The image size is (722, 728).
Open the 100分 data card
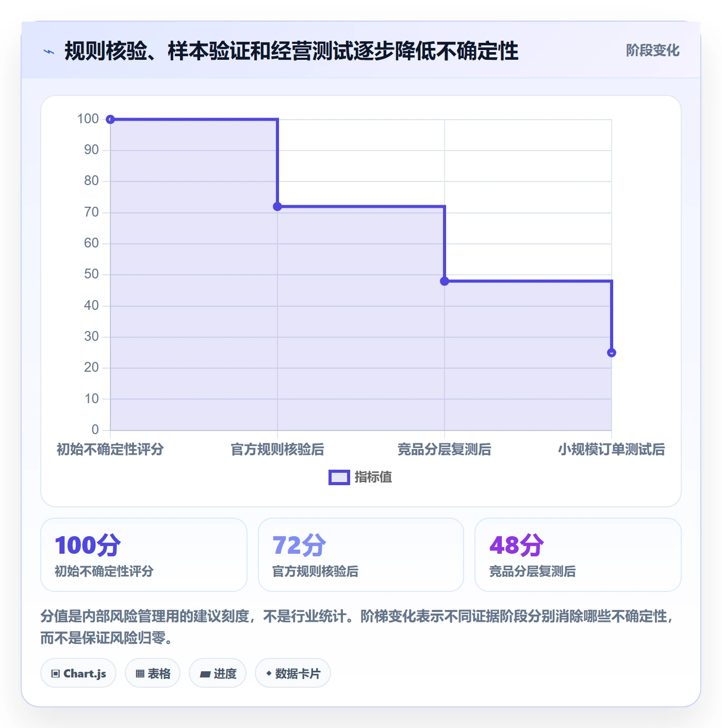(x=144, y=555)
